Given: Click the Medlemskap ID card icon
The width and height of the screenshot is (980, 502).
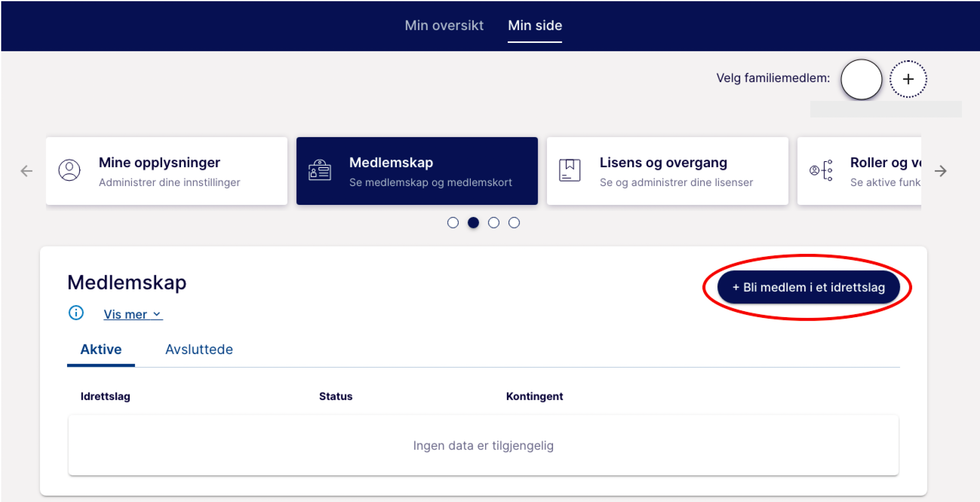Looking at the screenshot, I should [x=319, y=170].
